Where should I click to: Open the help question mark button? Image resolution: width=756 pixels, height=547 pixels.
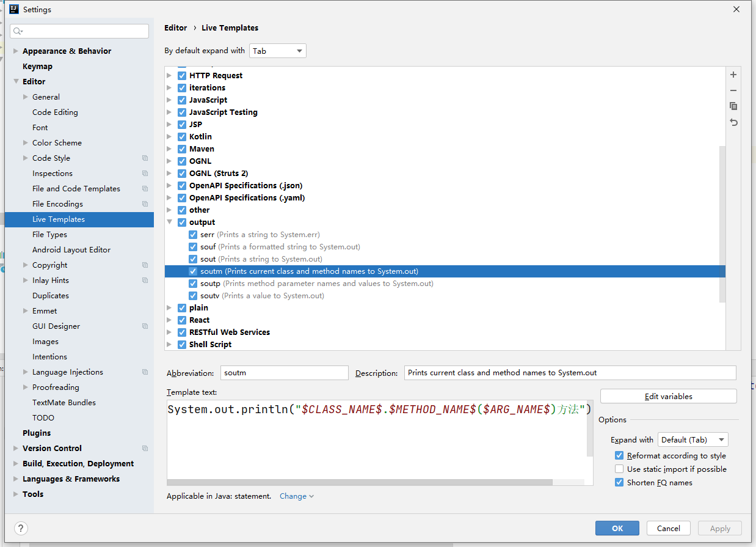21,529
